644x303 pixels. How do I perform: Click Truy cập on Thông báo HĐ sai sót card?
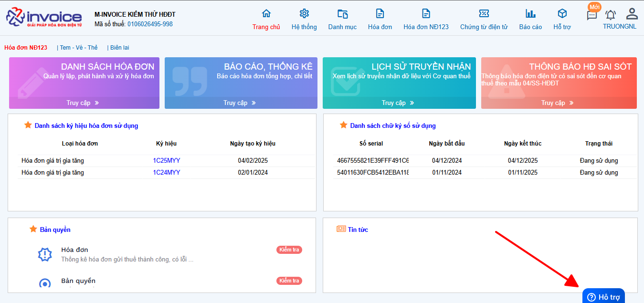pyautogui.click(x=558, y=103)
